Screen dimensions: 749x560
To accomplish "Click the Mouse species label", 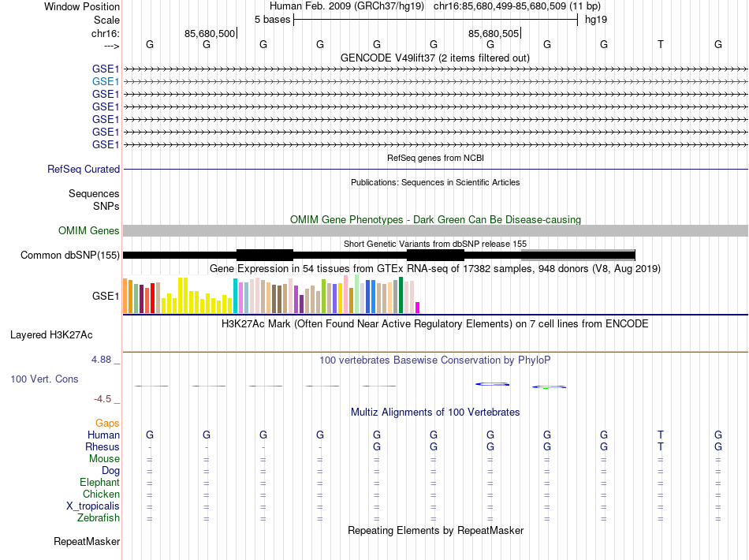I will tap(105, 459).
